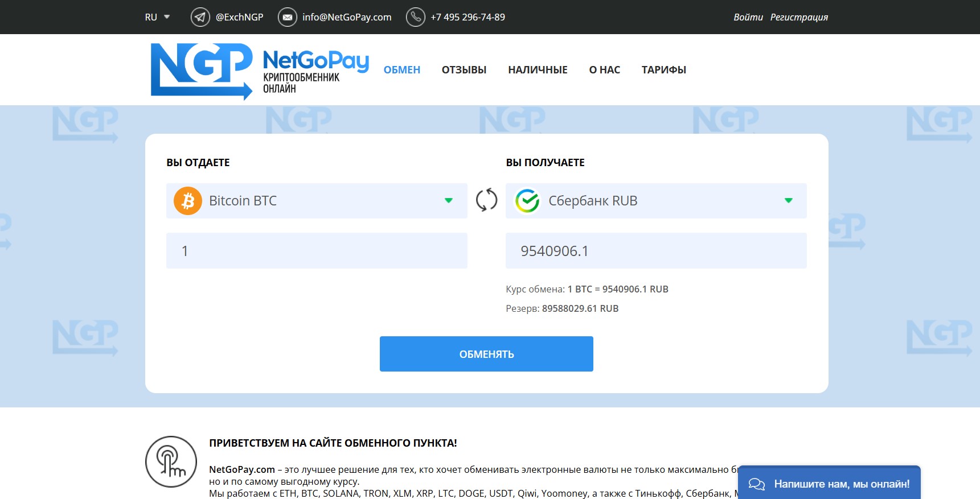The image size is (980, 499).
Task: Open the Напишите нам, мы онлайн chat
Action: coord(829,484)
